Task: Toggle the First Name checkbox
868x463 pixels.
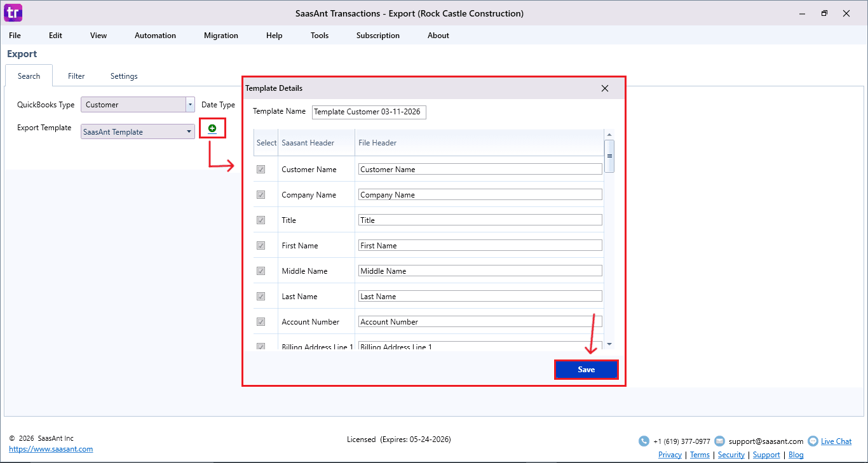Action: coord(261,246)
